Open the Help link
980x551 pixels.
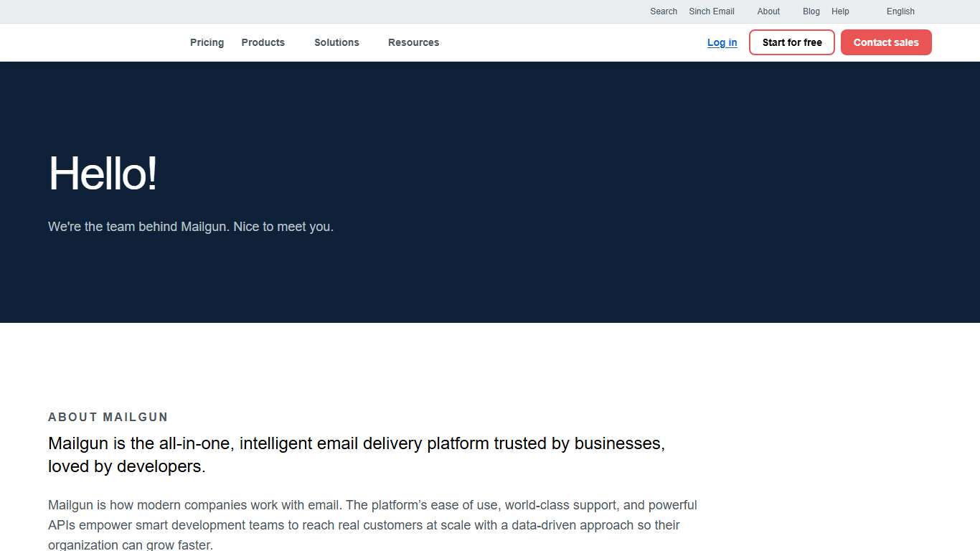coord(840,11)
